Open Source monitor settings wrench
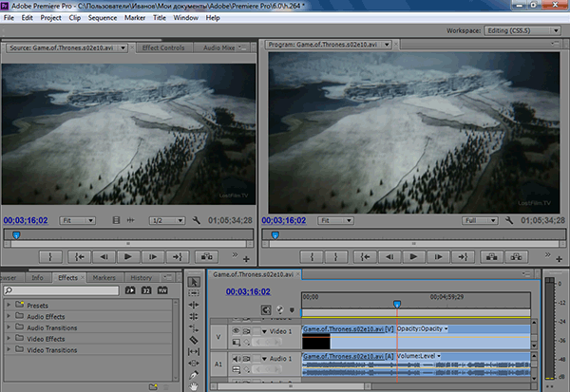This screenshot has height=392, width=570. (x=197, y=220)
